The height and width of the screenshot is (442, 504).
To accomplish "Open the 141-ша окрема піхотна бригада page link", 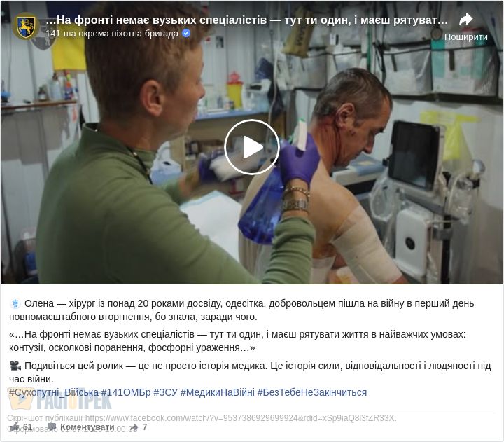I will [x=112, y=34].
